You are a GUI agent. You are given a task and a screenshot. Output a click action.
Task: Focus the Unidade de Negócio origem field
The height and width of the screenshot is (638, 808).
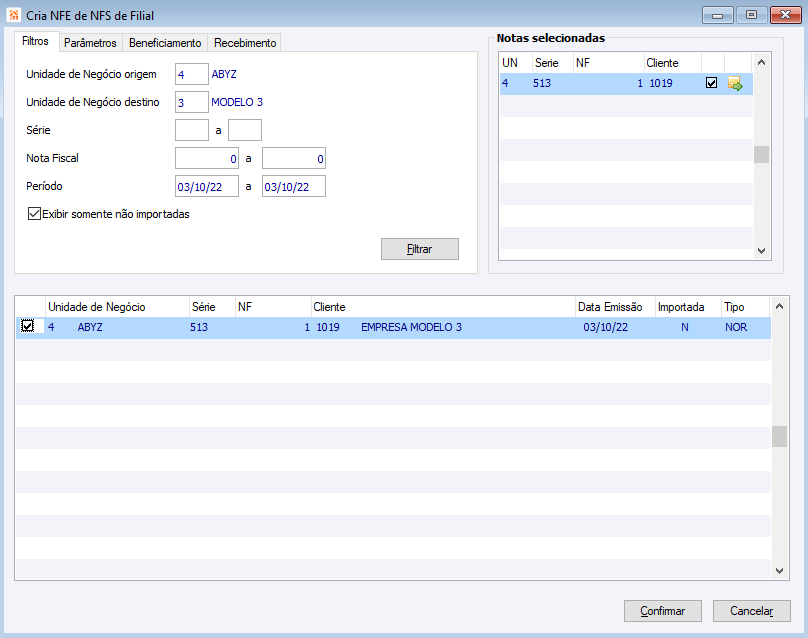(x=192, y=74)
